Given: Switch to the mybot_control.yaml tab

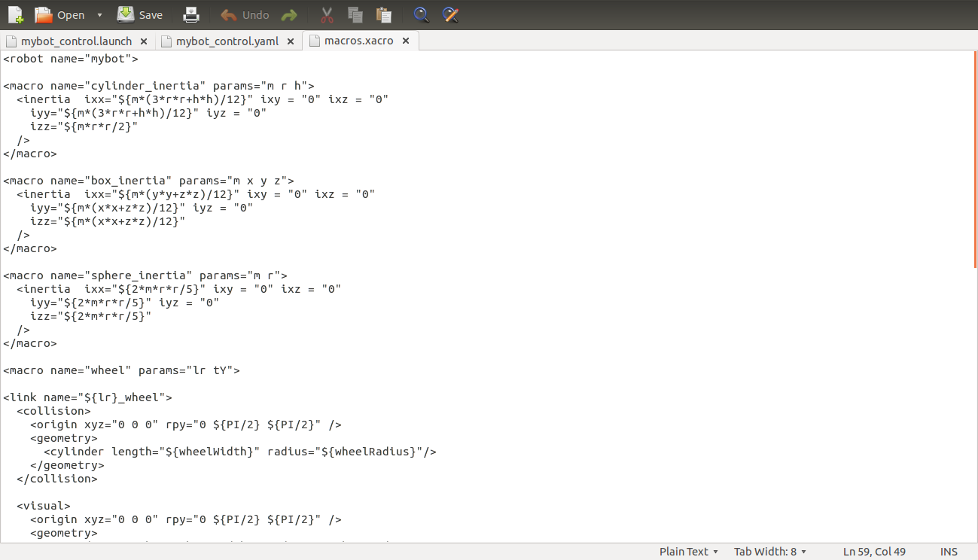Looking at the screenshot, I should pyautogui.click(x=227, y=41).
